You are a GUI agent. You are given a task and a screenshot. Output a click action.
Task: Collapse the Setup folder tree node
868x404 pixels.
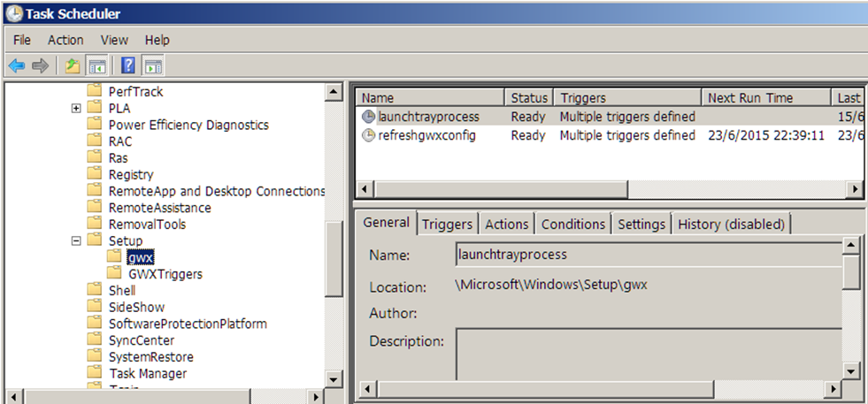click(76, 240)
